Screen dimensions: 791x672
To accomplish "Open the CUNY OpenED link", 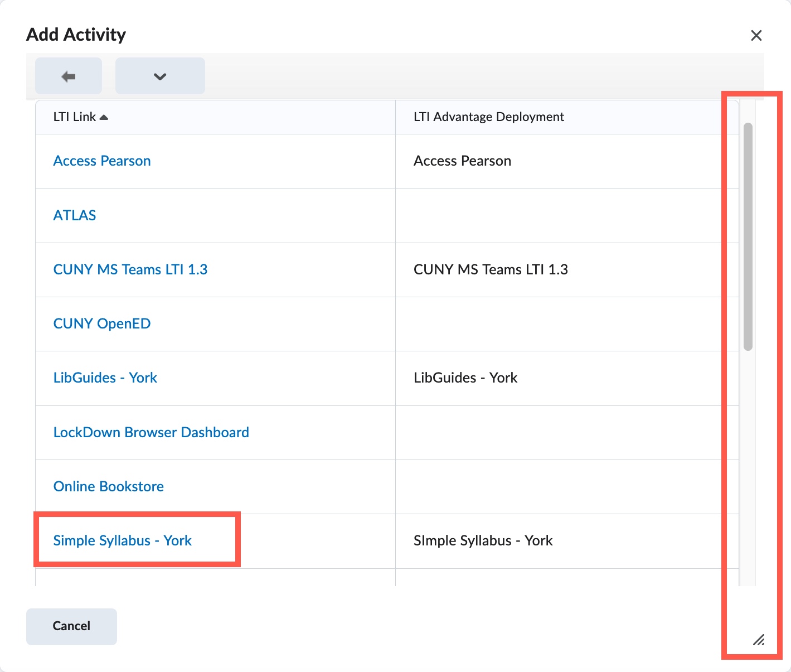I will [x=102, y=323].
